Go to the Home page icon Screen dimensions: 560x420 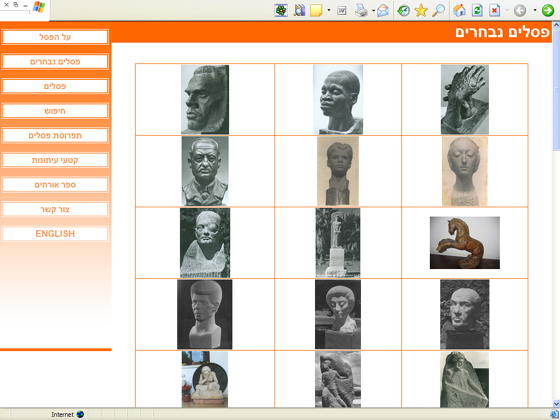click(459, 10)
